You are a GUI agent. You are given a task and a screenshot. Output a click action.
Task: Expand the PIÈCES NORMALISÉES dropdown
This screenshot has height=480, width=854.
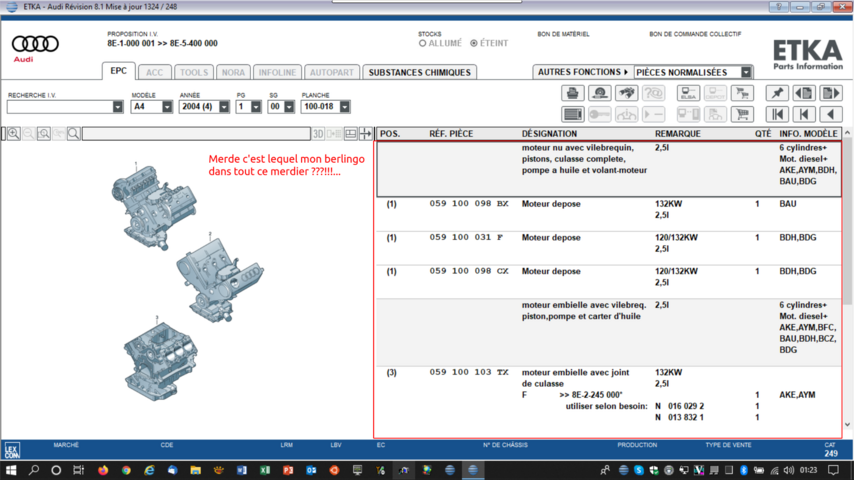tap(746, 72)
